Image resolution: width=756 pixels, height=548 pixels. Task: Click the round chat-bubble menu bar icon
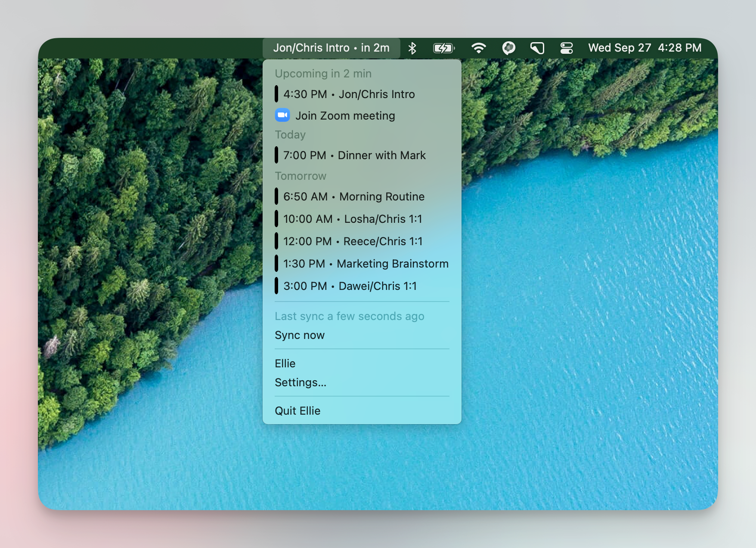(508, 48)
